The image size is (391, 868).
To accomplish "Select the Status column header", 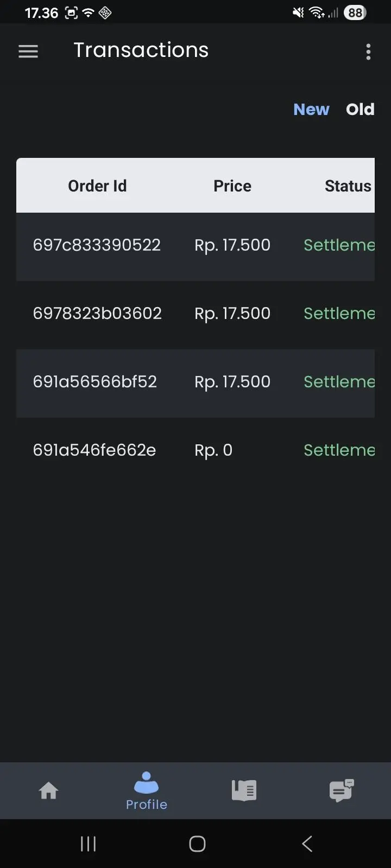I will pyautogui.click(x=348, y=186).
